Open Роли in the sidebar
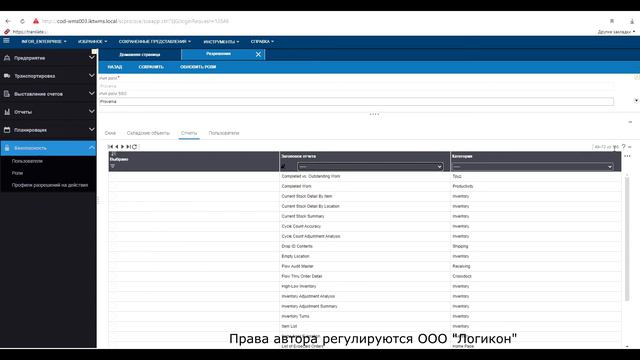 (x=17, y=173)
